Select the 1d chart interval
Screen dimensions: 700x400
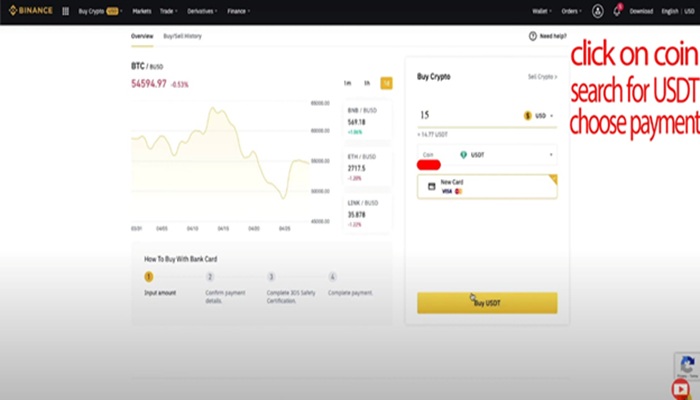[x=386, y=83]
